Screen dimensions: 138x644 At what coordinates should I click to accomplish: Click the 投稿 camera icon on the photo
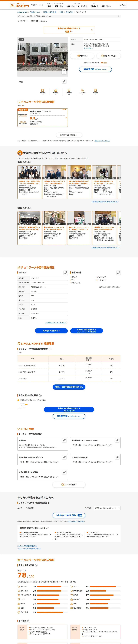[x=64, y=72]
